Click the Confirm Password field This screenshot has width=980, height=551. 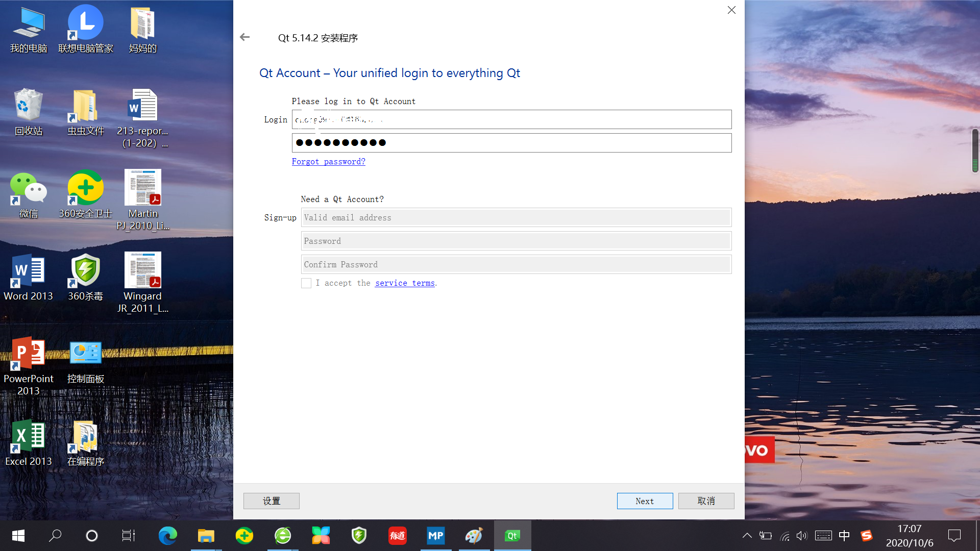[x=516, y=265]
